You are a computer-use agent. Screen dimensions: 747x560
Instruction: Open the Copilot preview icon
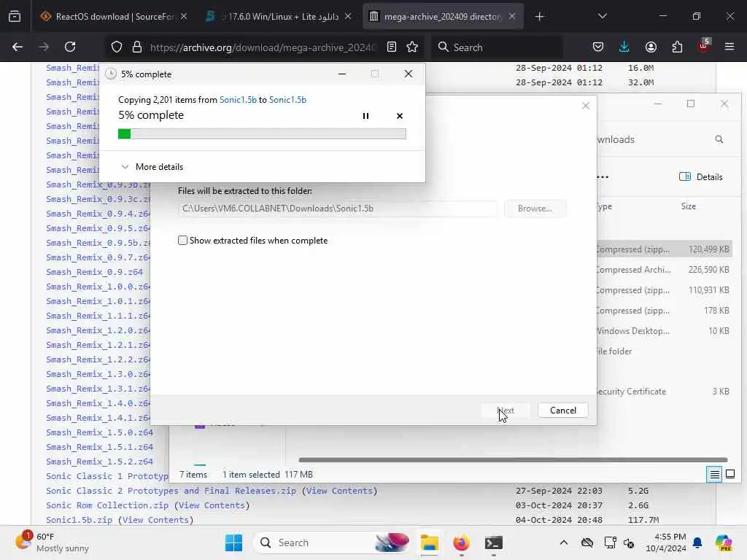coord(724,542)
